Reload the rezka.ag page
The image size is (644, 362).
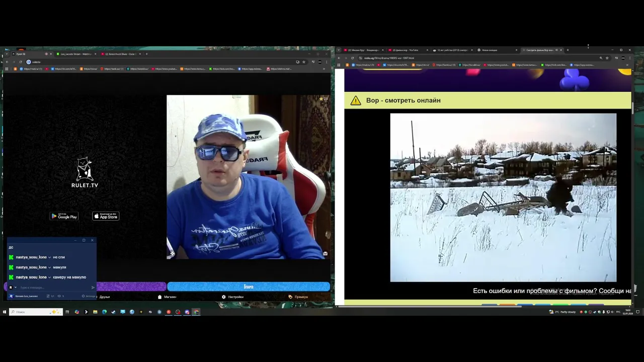click(352, 58)
